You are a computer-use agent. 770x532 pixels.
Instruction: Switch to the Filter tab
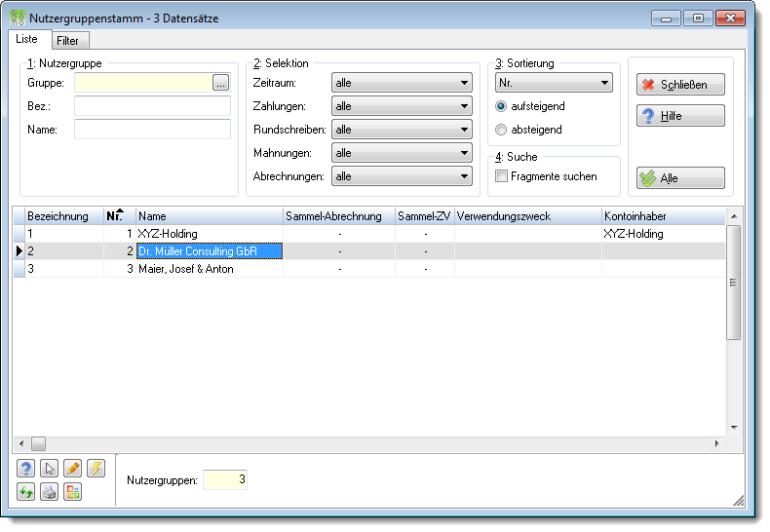coord(68,41)
